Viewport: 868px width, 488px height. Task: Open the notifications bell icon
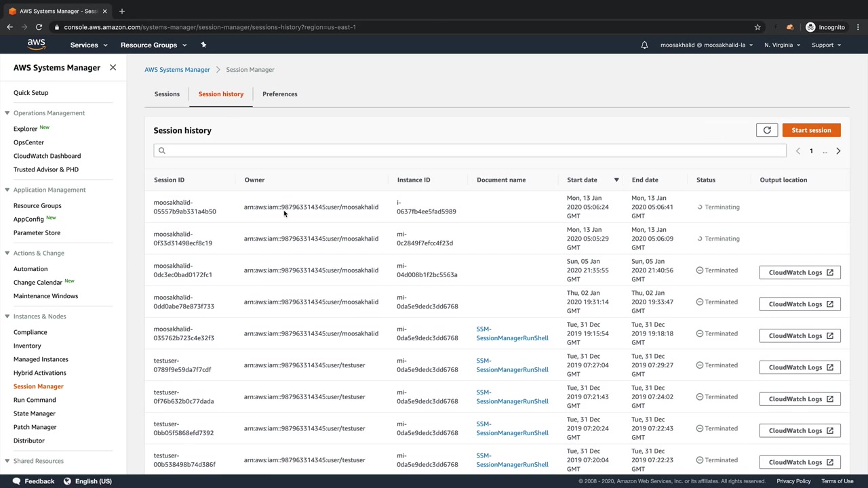click(x=644, y=45)
